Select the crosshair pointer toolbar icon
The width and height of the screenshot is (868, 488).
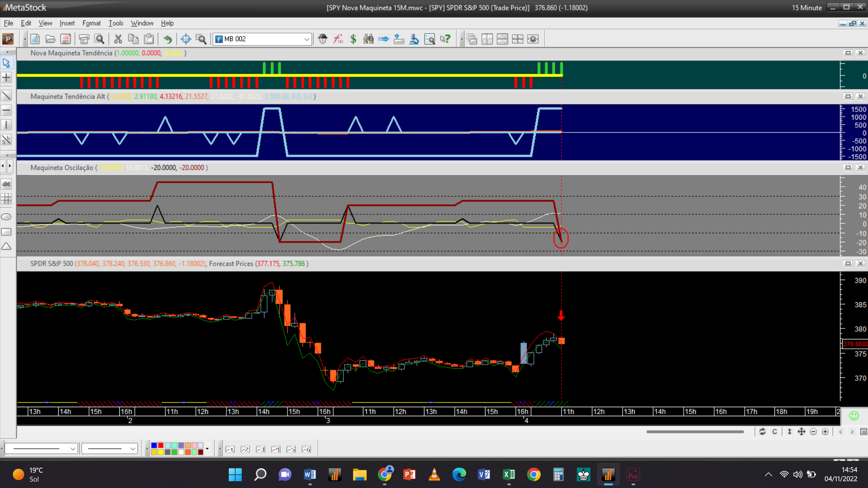point(185,39)
